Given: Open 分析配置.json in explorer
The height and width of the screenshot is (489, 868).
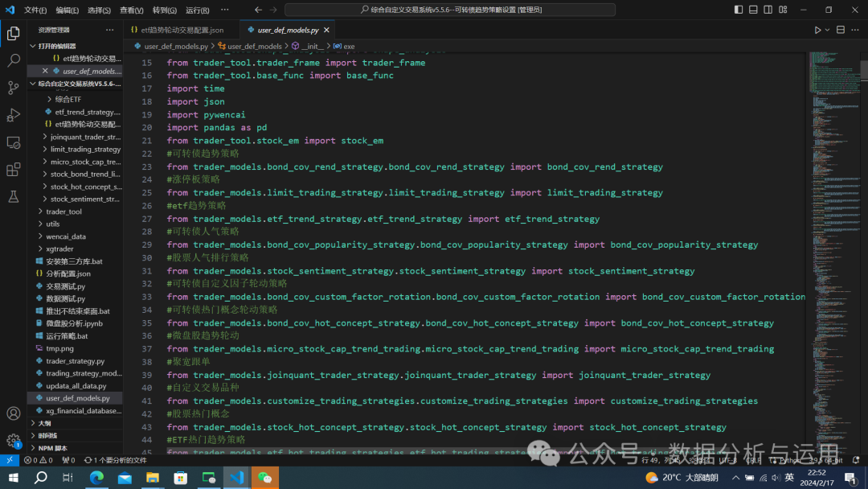Looking at the screenshot, I should 75,273.
